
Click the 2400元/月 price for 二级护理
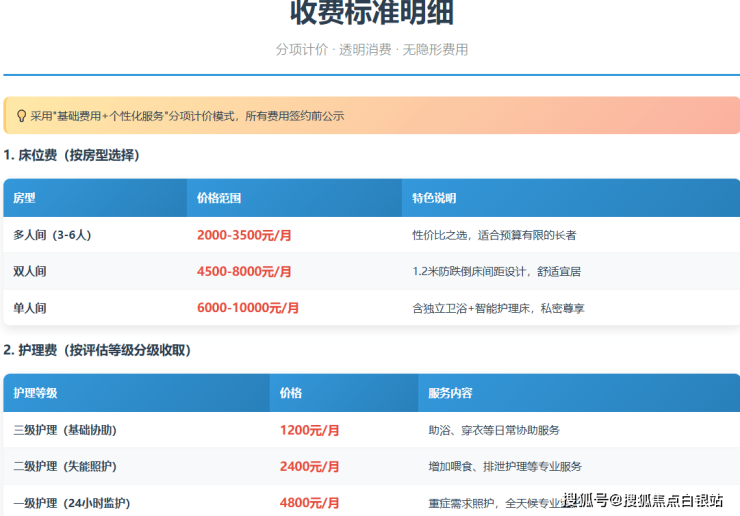[x=309, y=466]
